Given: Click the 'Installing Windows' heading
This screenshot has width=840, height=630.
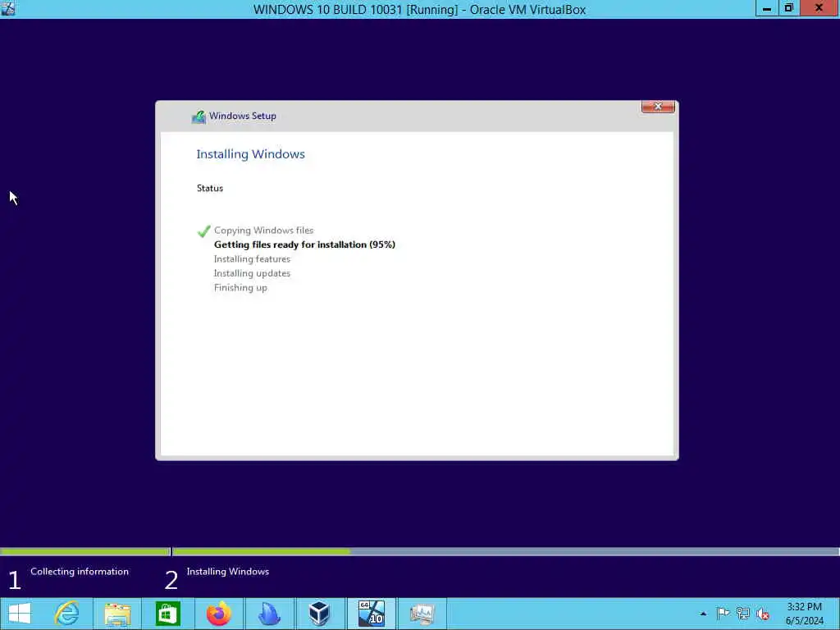Looking at the screenshot, I should click(251, 153).
